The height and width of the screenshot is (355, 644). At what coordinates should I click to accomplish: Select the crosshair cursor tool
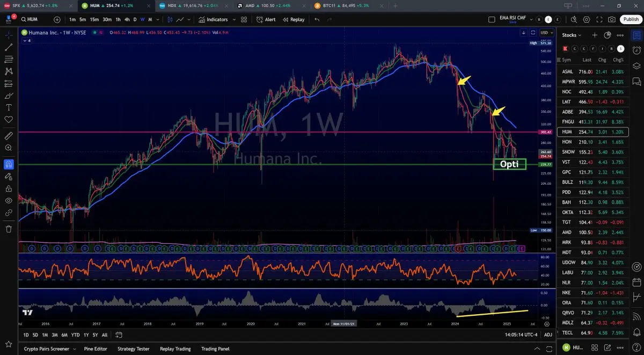[9, 35]
